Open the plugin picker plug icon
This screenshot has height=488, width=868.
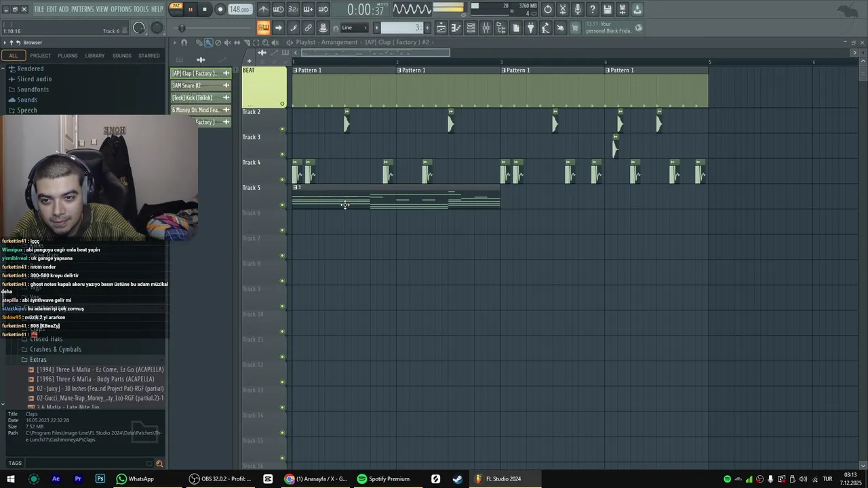(530, 28)
